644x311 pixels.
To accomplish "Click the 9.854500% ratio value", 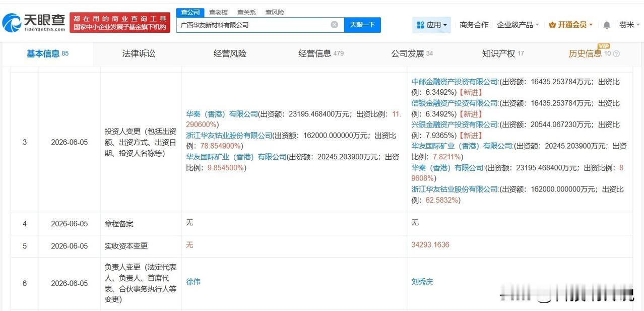I will click(226, 168).
